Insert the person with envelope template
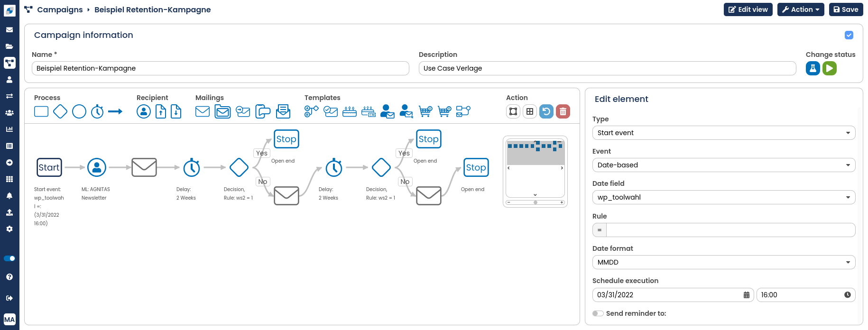Image resolution: width=868 pixels, height=330 pixels. (x=388, y=111)
